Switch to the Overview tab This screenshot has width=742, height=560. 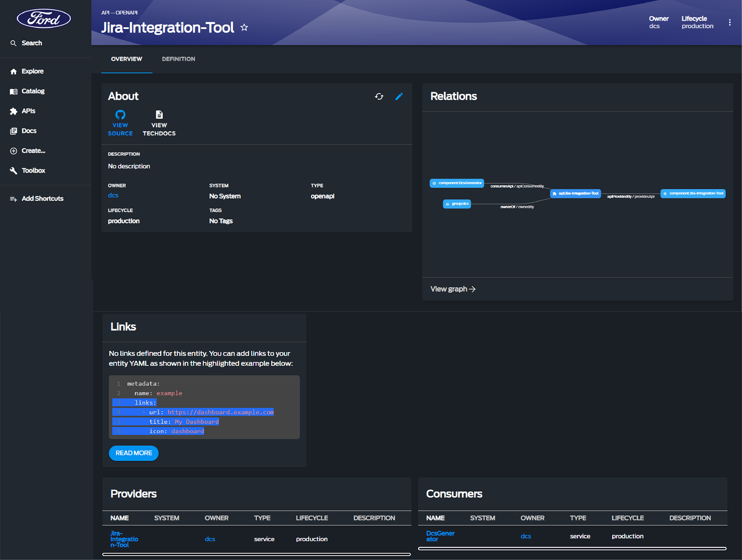[x=126, y=59]
